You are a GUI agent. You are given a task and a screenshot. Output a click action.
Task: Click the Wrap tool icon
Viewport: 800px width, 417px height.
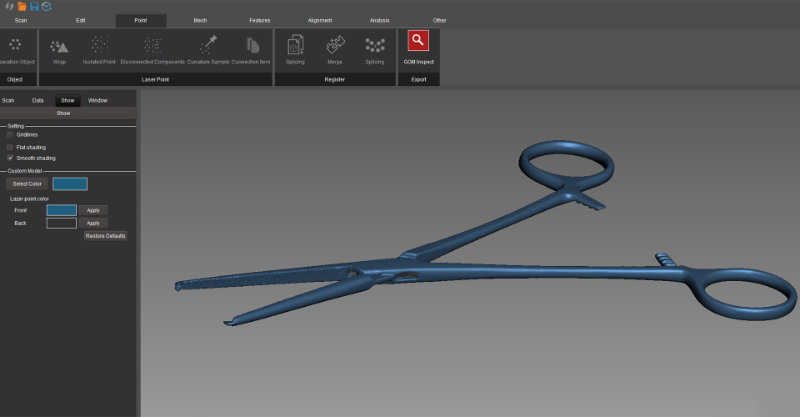tap(59, 46)
